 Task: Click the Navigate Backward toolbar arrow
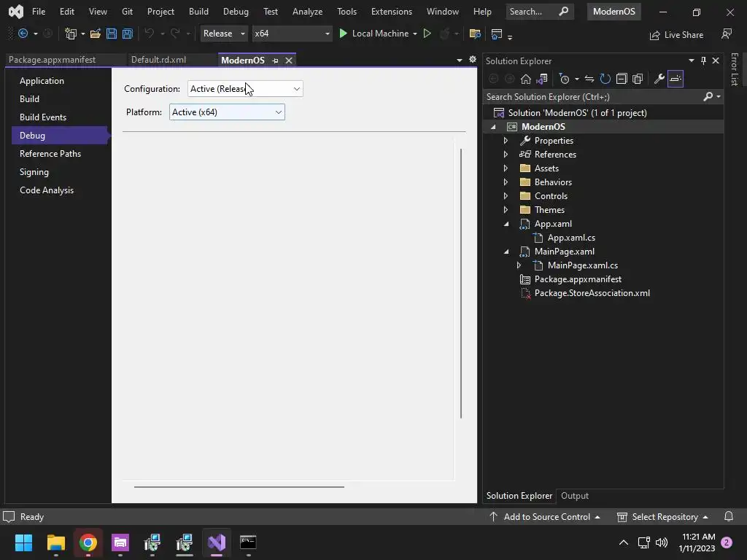point(23,34)
